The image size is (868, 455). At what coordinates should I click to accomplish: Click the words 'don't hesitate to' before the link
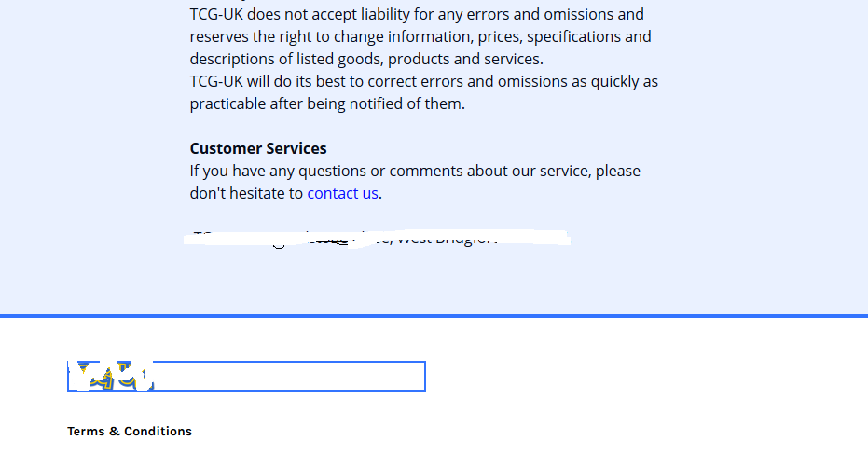[x=246, y=193]
